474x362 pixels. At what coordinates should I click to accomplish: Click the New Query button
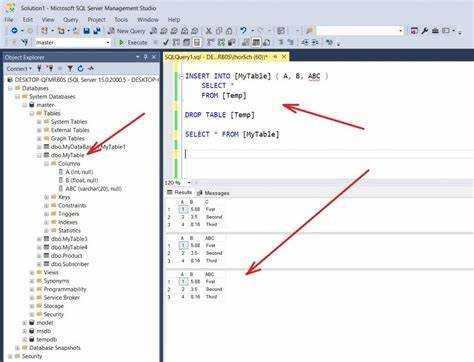(x=126, y=31)
